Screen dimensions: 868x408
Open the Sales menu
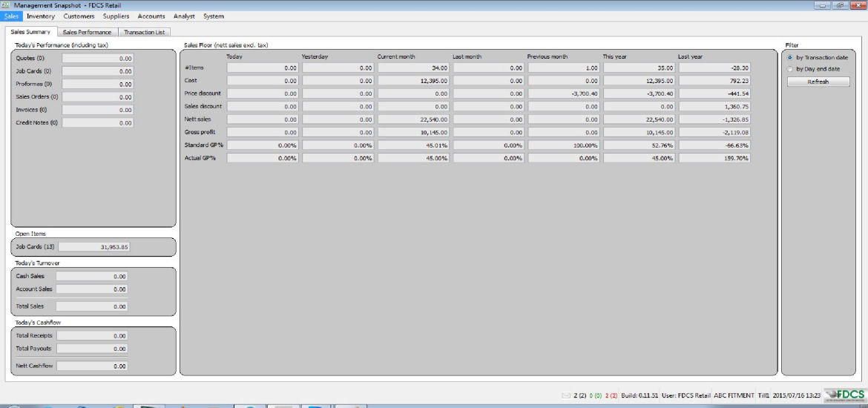(11, 16)
